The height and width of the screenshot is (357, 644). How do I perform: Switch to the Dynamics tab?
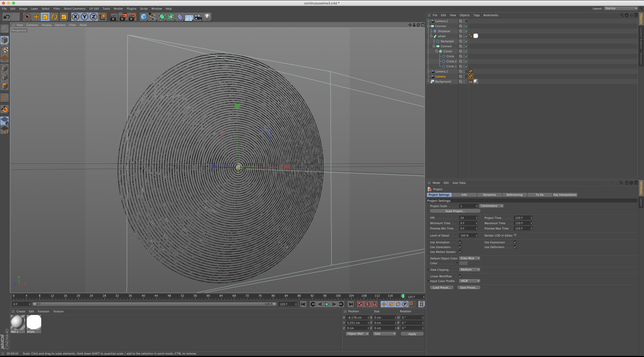click(489, 195)
